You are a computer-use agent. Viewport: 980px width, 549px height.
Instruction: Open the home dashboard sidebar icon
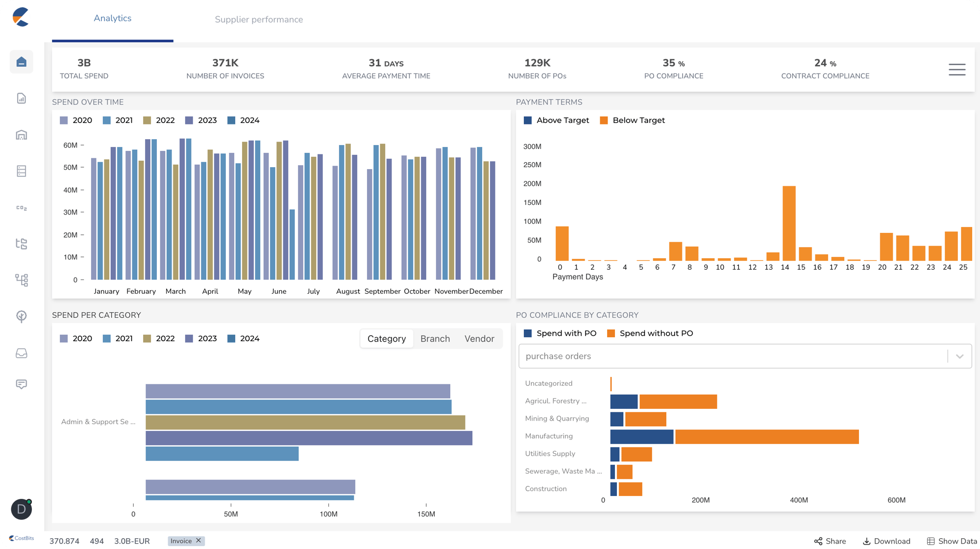22,62
